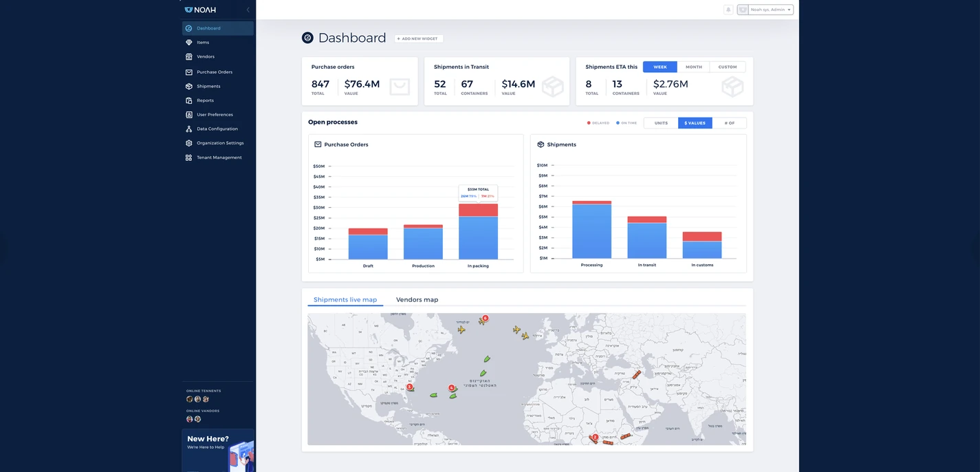The width and height of the screenshot is (980, 472).
Task: Click the blue Processing bar in Shipments chart
Action: tap(591, 232)
